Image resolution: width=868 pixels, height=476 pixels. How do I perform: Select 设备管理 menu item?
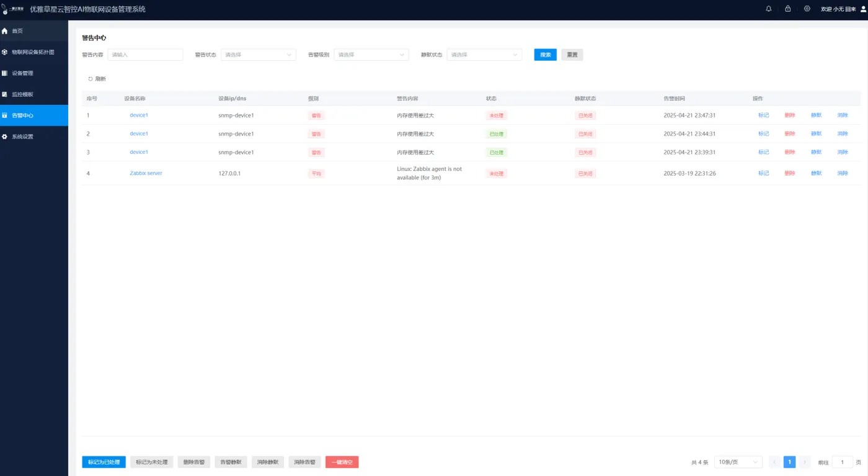click(34, 73)
